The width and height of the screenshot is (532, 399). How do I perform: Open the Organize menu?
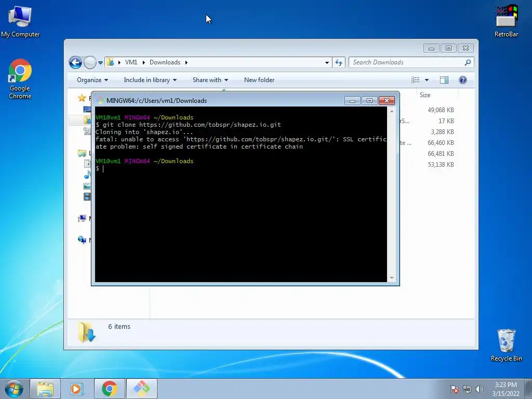[92, 80]
